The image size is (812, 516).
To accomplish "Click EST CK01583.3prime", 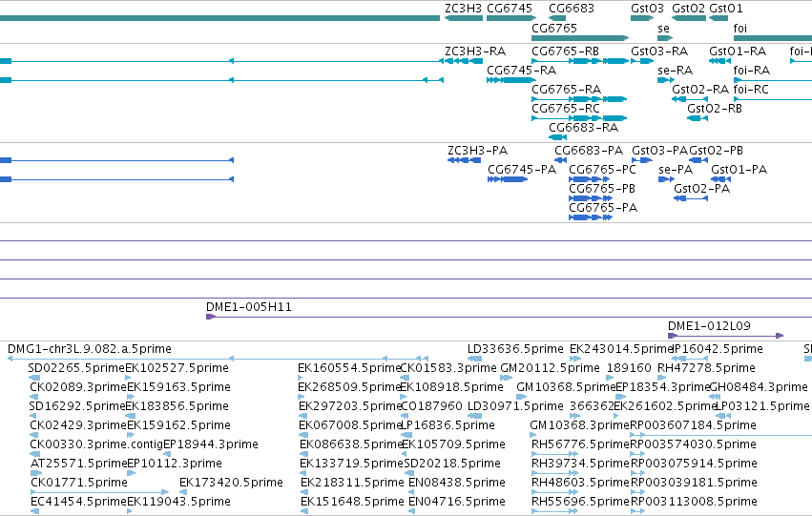I will tap(405, 378).
